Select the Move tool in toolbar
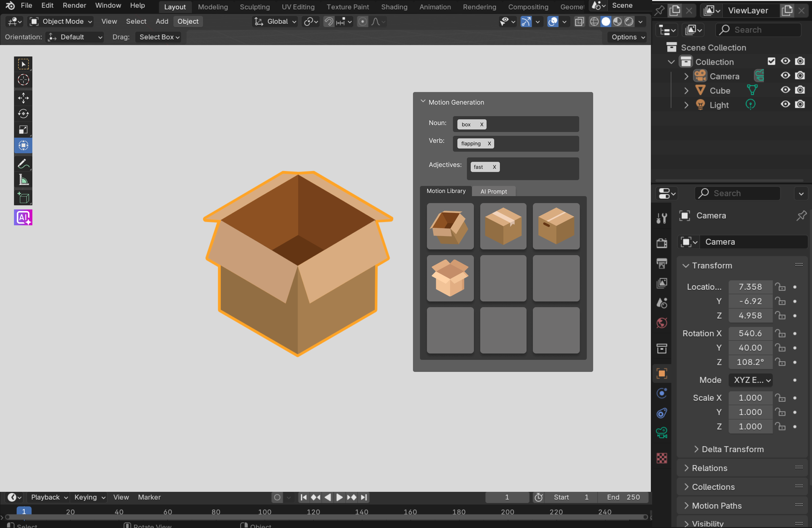812x528 pixels. 23,98
